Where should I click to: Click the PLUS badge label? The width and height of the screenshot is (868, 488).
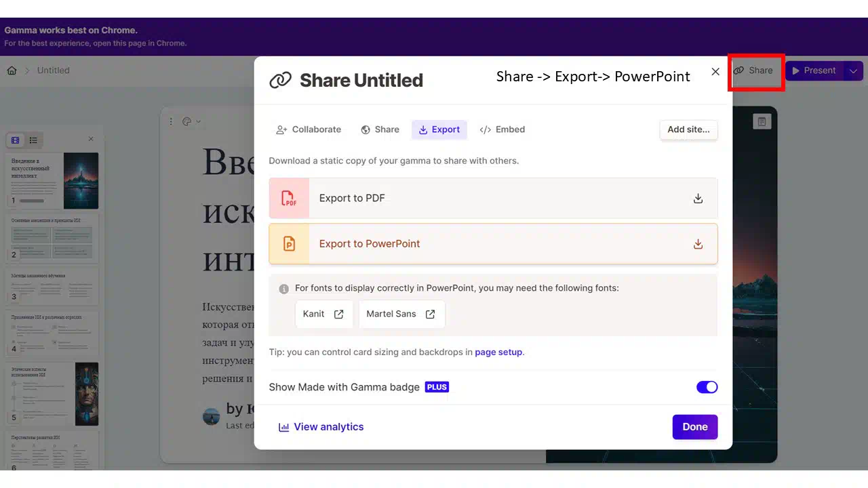pyautogui.click(x=437, y=387)
